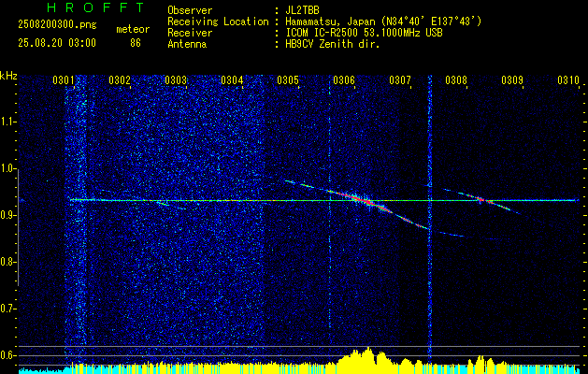Click the 0307 time marker

pyautogui.click(x=400, y=79)
